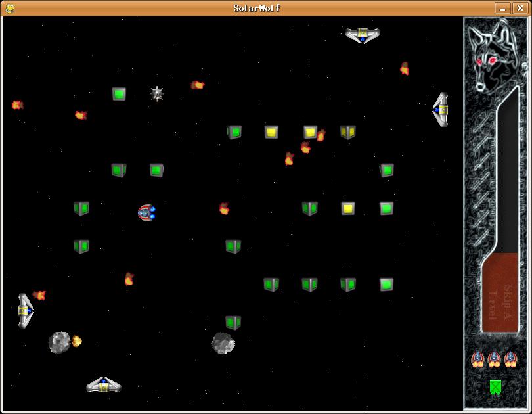532x414 pixels.
Task: Click the fireball next to the left guardian ship
Action: (x=39, y=295)
